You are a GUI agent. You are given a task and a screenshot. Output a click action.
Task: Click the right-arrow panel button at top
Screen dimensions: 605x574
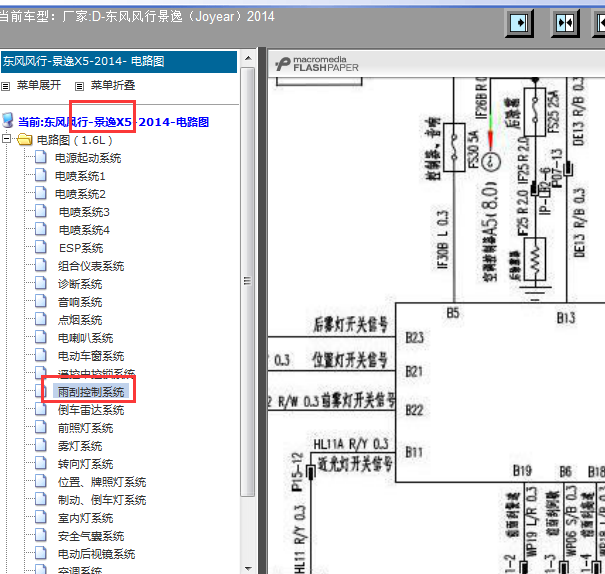[x=519, y=23]
